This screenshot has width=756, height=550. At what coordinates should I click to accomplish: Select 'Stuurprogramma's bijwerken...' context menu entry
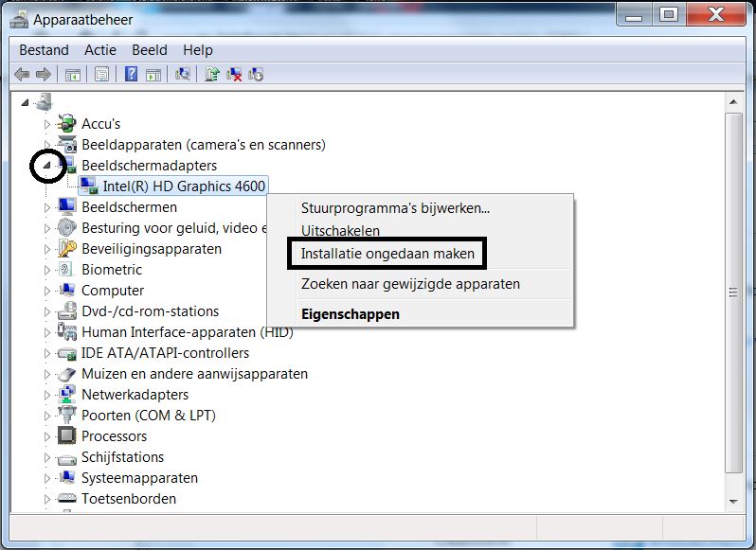pos(395,208)
